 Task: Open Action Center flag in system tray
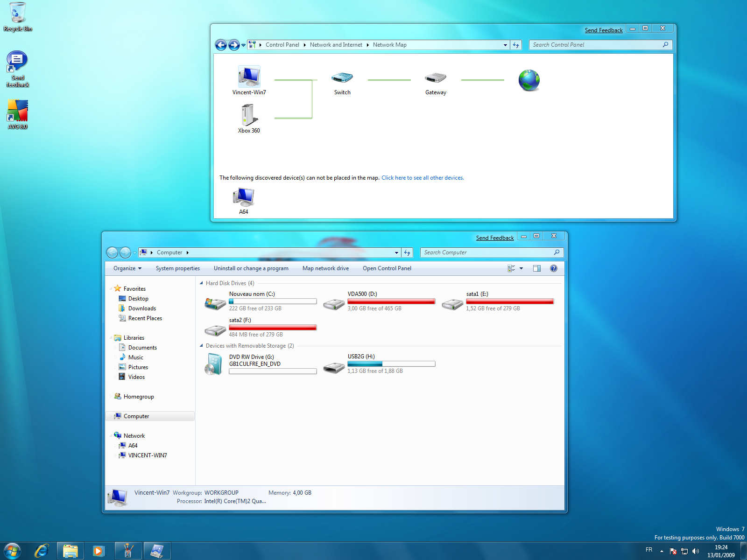pyautogui.click(x=673, y=551)
